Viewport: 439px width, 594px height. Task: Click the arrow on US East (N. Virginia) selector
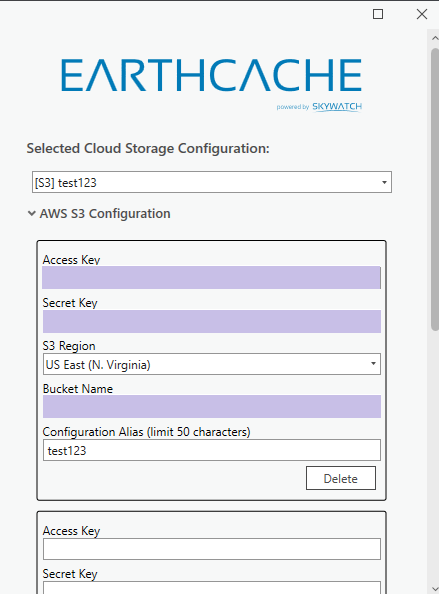pyautogui.click(x=373, y=364)
